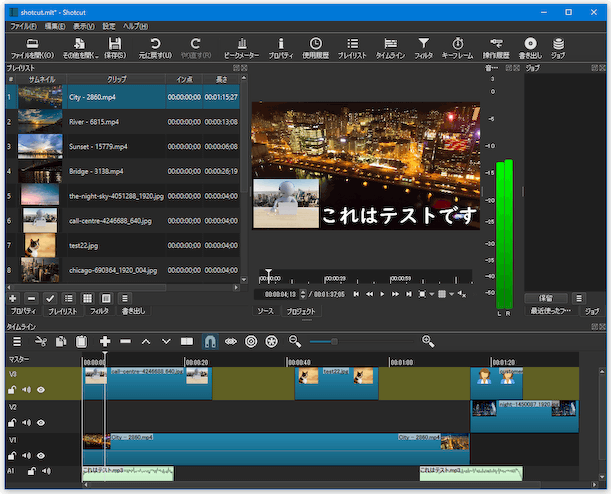Open the ピークメーター panel icon
611x494 pixels.
[242, 48]
